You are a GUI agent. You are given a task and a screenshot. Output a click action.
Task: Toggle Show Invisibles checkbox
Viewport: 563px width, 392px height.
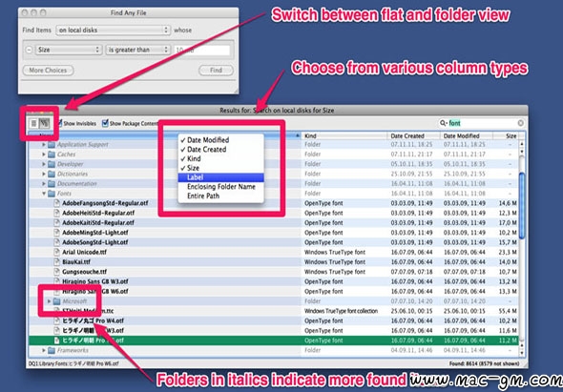pos(60,123)
